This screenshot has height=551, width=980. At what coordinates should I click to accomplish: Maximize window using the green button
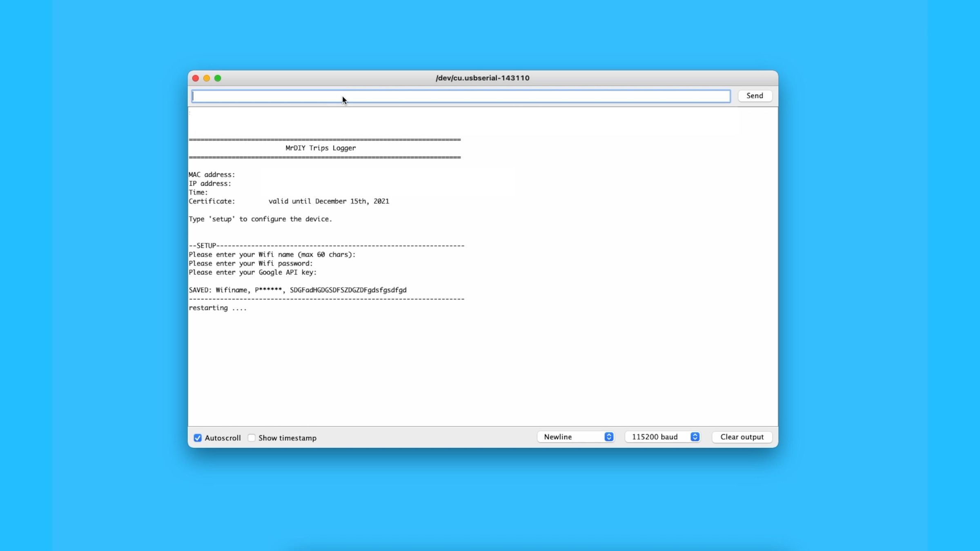tap(218, 78)
